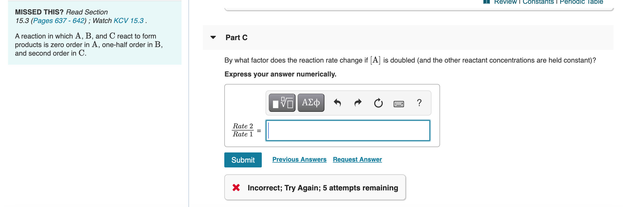Open Previous Answers
Screen dimensions: 644x207
point(299,159)
